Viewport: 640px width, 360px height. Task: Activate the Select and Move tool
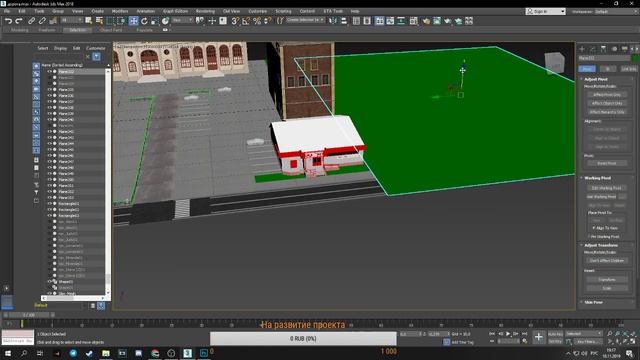[133, 21]
